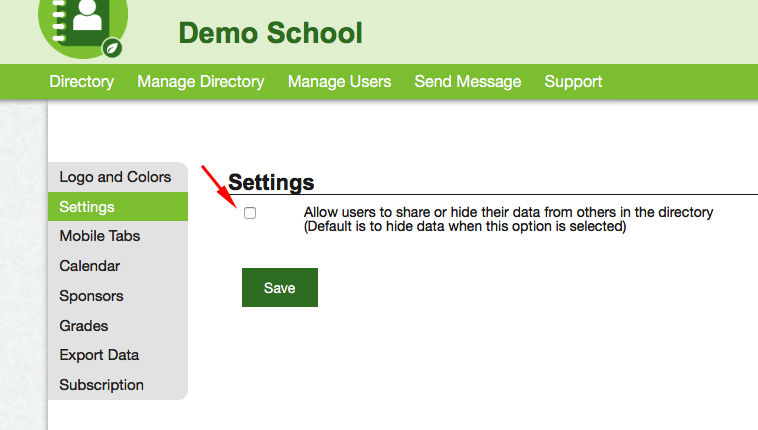Open the Sponsors sidebar section
Image resolution: width=758 pixels, height=430 pixels.
point(91,296)
